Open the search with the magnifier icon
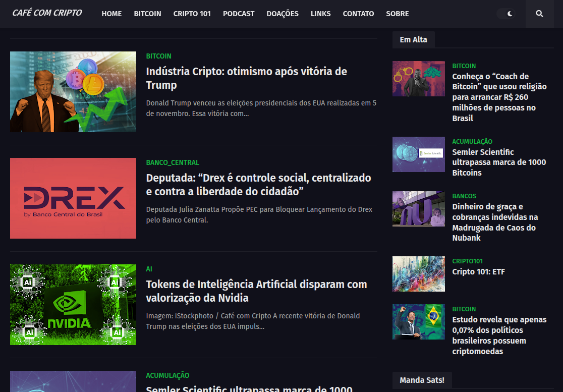This screenshot has height=392, width=563. (539, 14)
